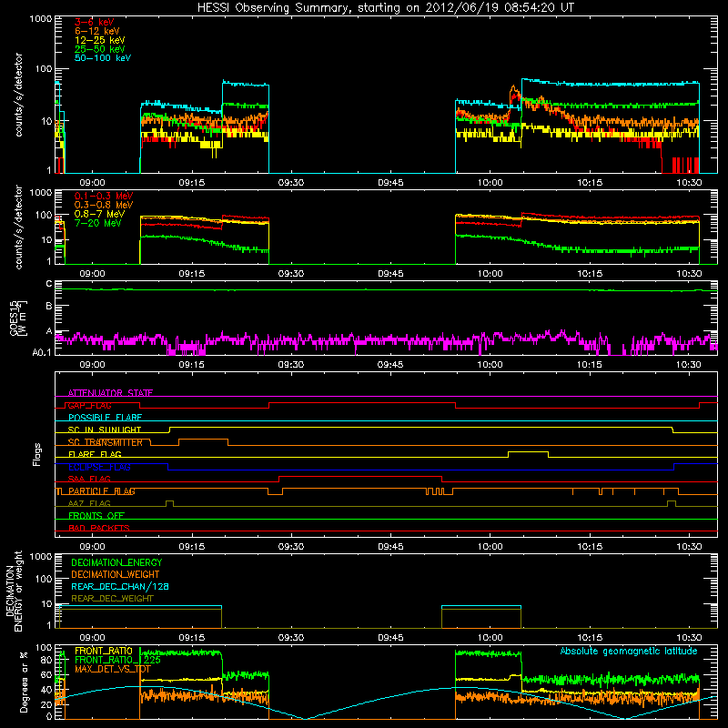Select the ATTENUATOR_STATE flag label
The width and height of the screenshot is (728, 728).
pos(110,393)
